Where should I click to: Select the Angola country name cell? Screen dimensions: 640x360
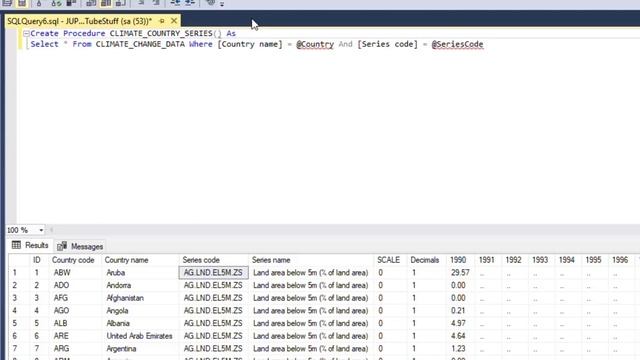140,311
